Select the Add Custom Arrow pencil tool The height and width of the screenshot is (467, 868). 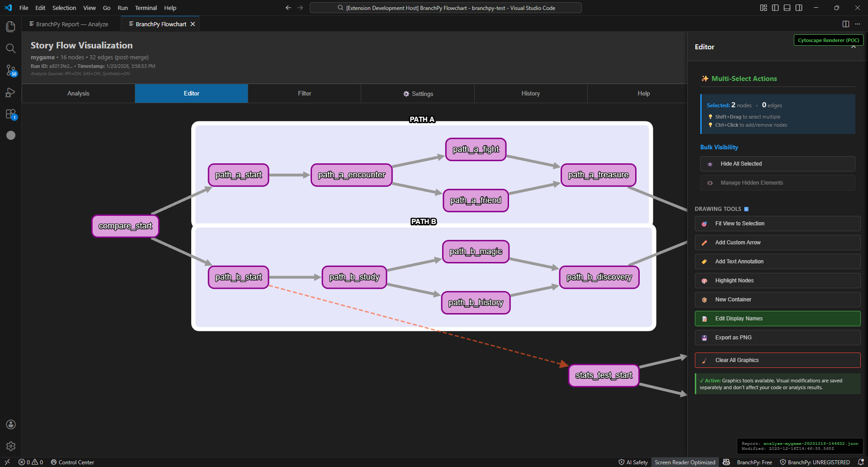pos(777,242)
